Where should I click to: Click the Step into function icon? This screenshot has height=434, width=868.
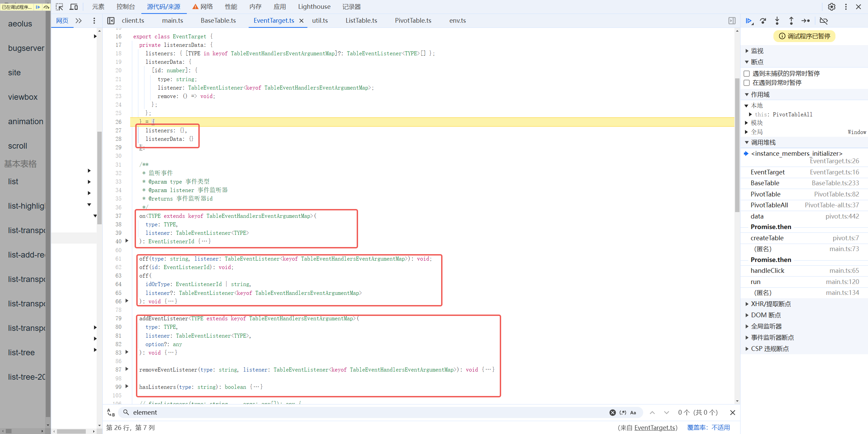pyautogui.click(x=777, y=21)
